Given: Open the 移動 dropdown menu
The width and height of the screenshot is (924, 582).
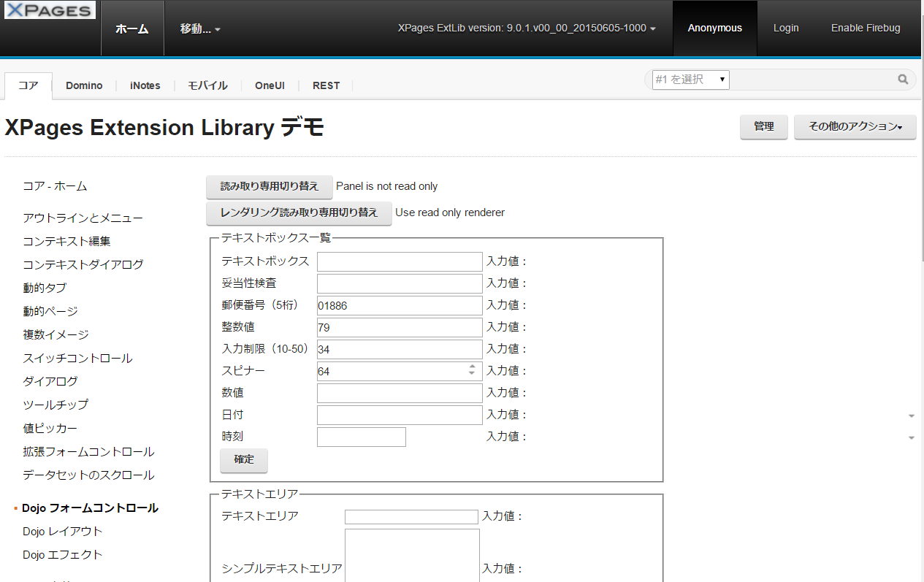Looking at the screenshot, I should pos(200,28).
